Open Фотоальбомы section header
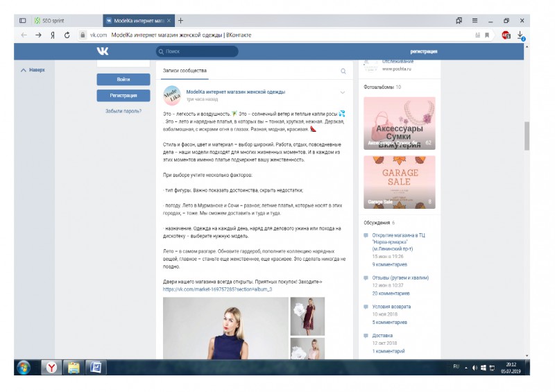The height and width of the screenshot is (392, 555). pos(382,87)
